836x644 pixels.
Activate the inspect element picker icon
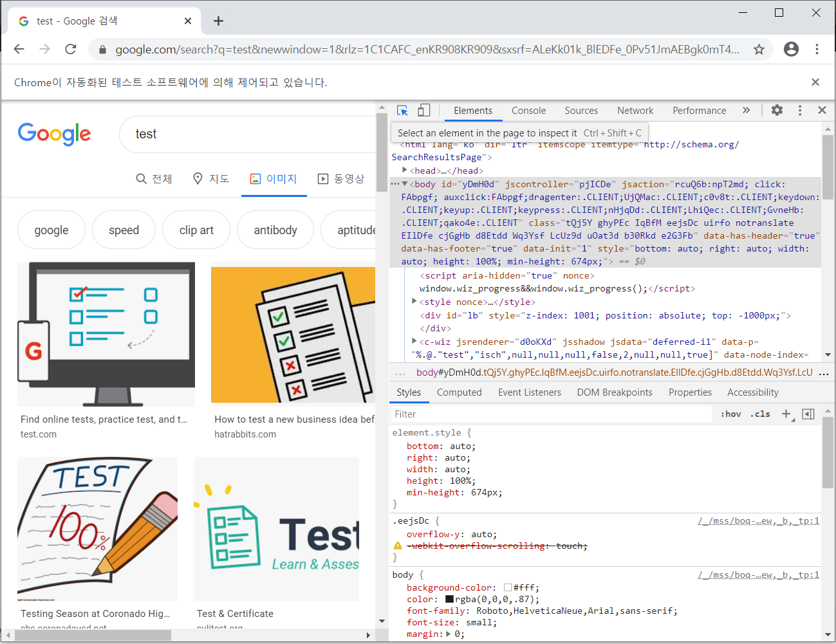(x=402, y=111)
